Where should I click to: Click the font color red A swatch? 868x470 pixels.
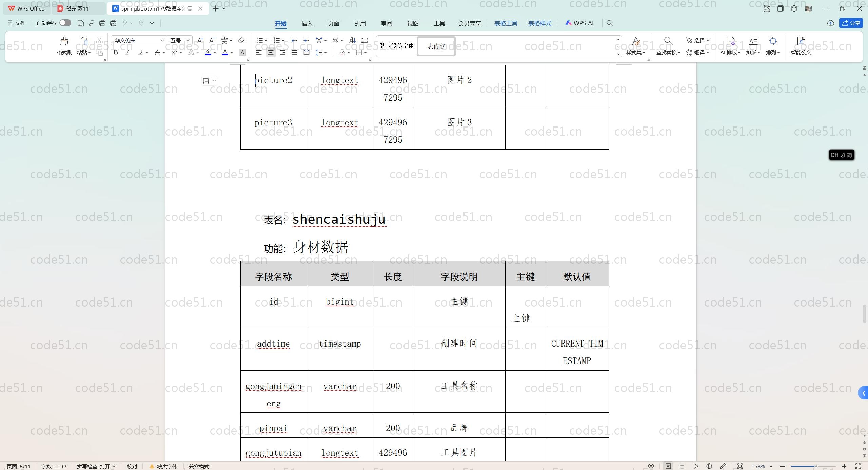pos(225,52)
